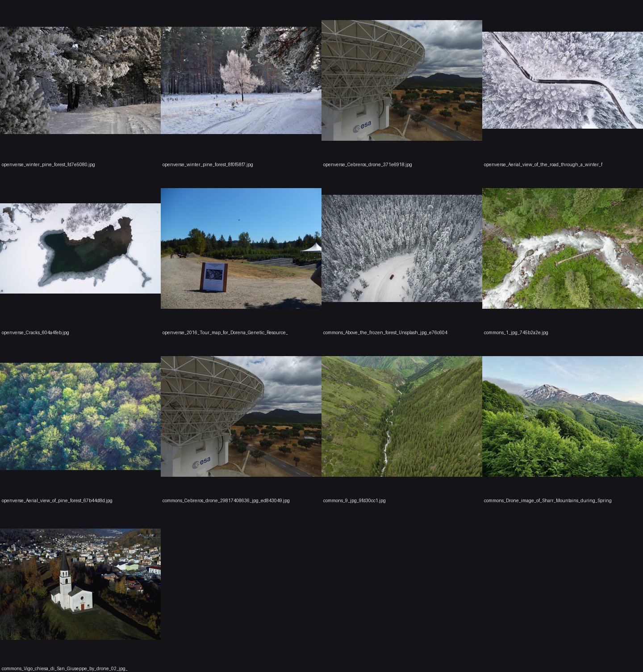Click the openverse_Aerial_view_of_the_road_through_a_winter_f label
643x672 pixels.
[543, 165]
